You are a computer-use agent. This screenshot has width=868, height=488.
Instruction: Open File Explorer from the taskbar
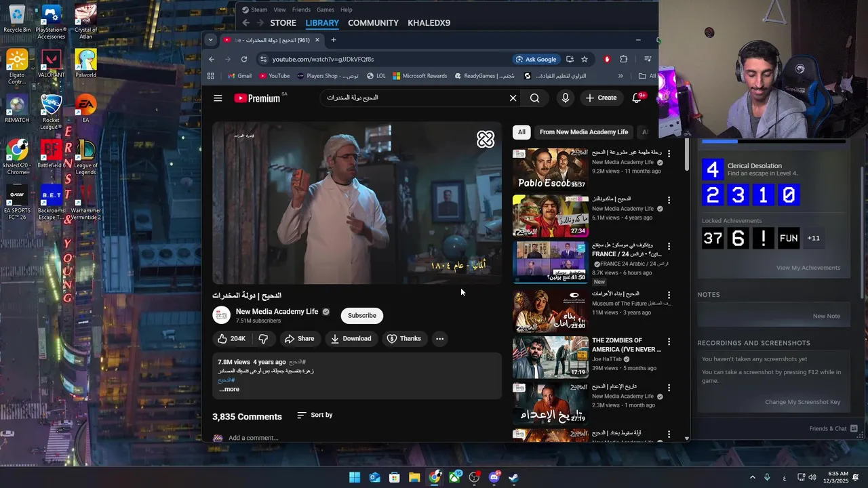(x=414, y=477)
